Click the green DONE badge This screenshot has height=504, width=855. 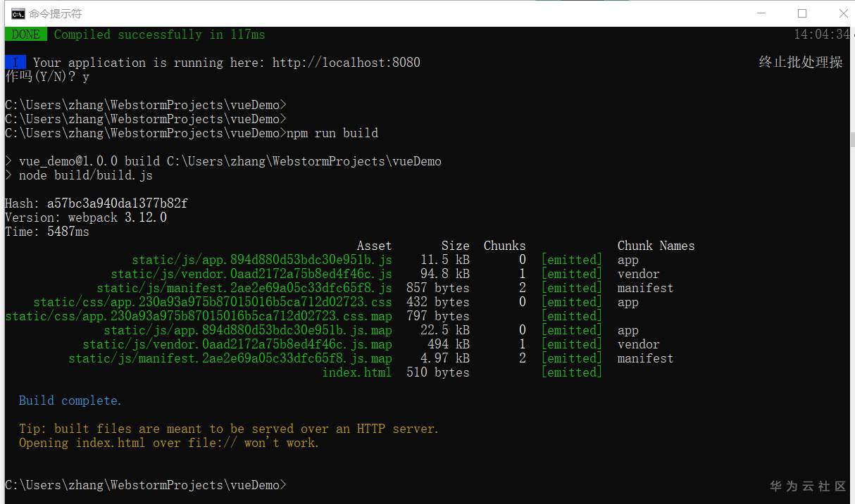[x=26, y=34]
